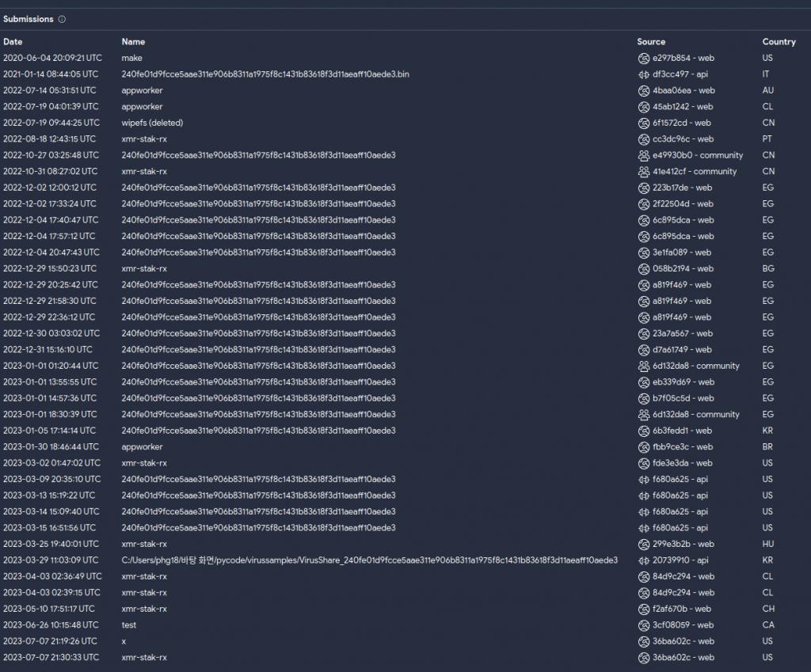Select the file name 'x'
Viewport: 811px width, 672px height.
pyautogui.click(x=124, y=641)
